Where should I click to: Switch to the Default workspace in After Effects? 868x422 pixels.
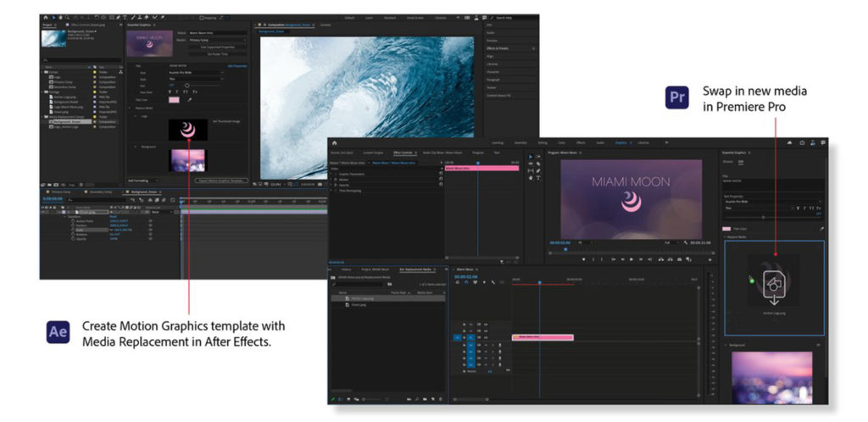(349, 18)
